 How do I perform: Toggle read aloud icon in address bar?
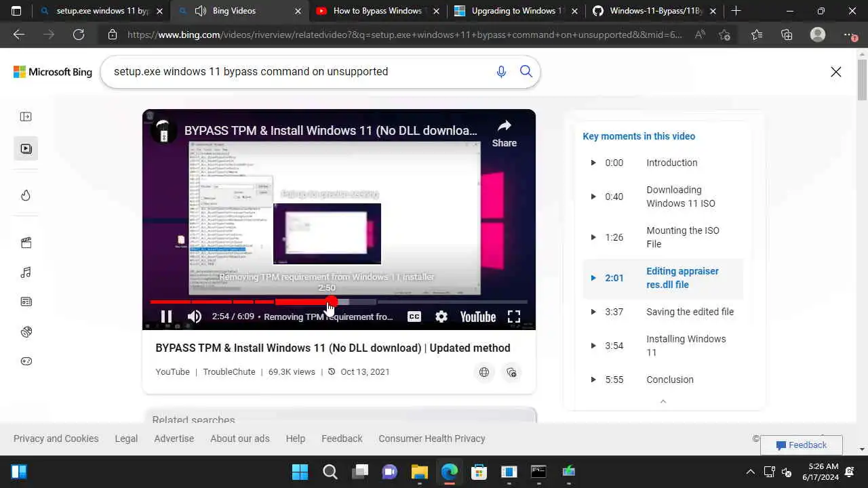pos(701,35)
